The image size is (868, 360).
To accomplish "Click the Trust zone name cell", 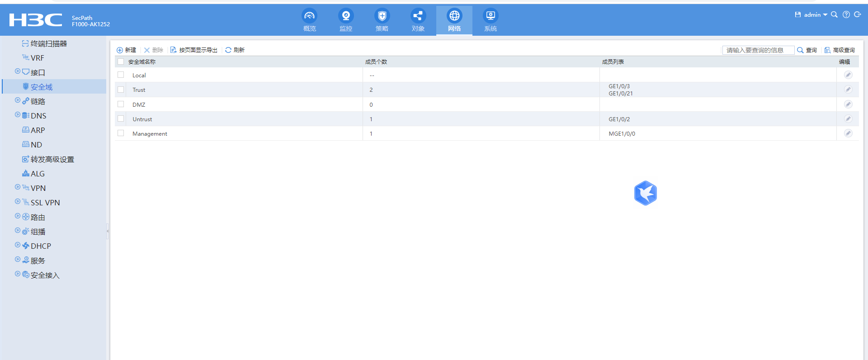I will coord(139,90).
